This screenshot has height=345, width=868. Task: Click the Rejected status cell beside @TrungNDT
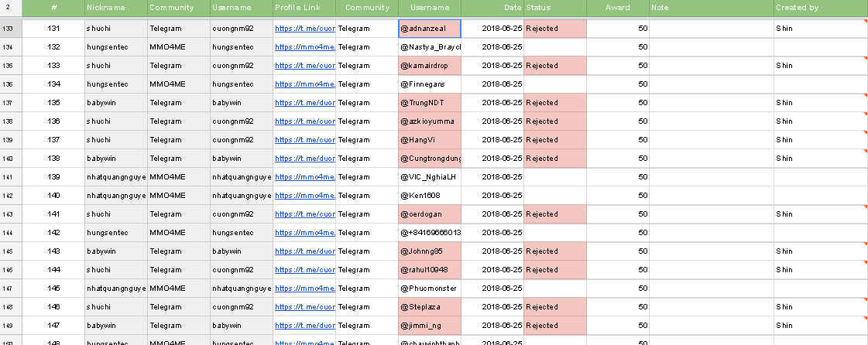[x=554, y=103]
